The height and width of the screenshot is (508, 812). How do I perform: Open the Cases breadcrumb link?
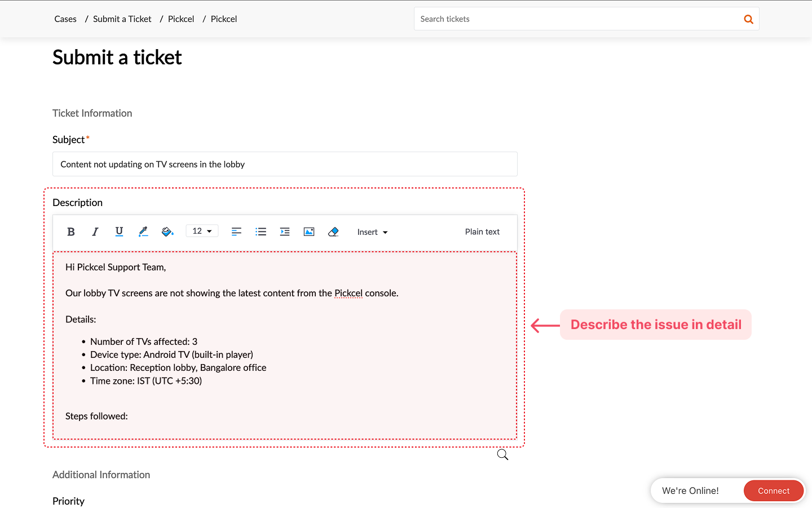click(x=65, y=19)
